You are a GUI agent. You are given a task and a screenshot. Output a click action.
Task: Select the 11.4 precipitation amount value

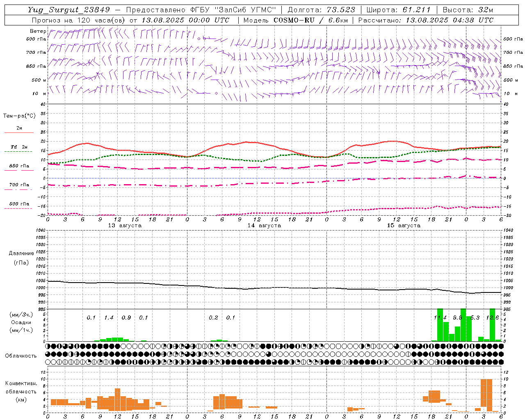440,317
